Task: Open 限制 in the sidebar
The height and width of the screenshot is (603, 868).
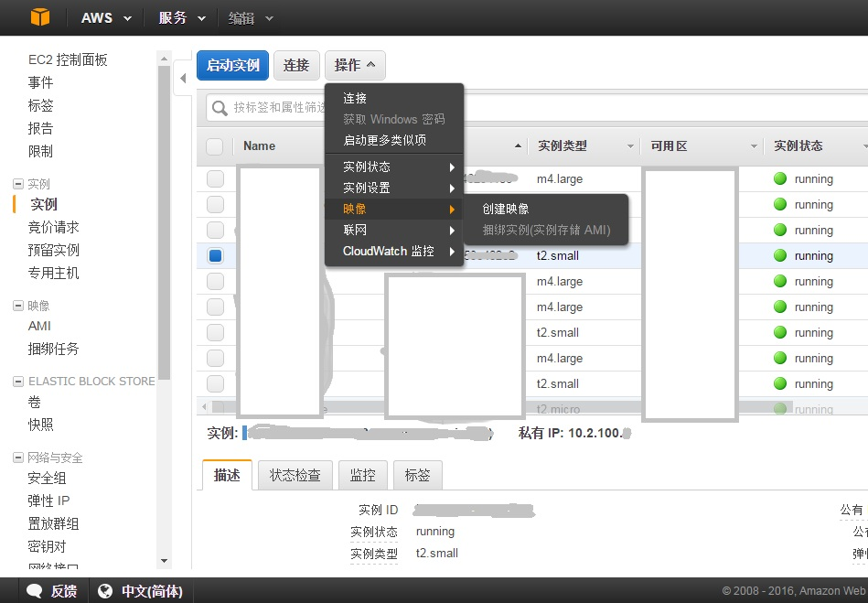Action: click(x=40, y=151)
